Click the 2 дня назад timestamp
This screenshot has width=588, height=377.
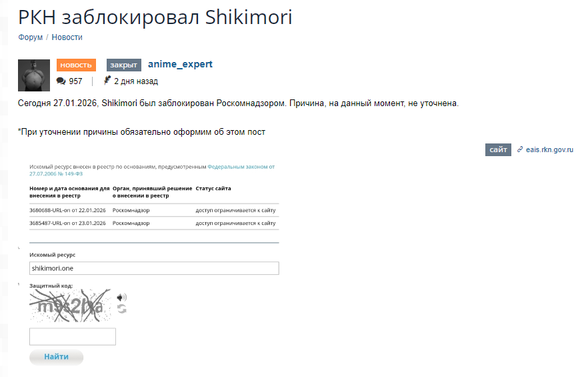(x=136, y=81)
